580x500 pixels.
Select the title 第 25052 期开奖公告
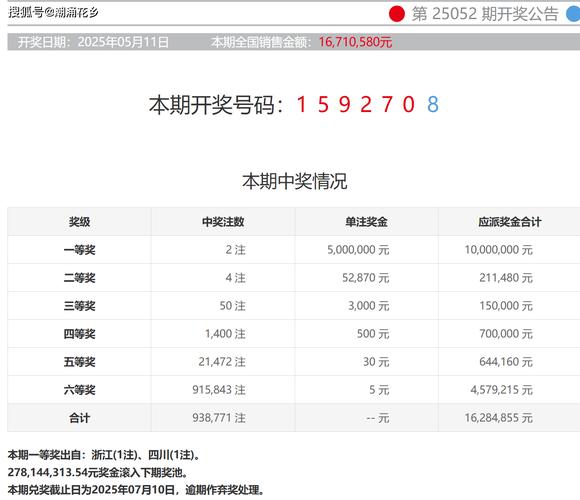(485, 14)
